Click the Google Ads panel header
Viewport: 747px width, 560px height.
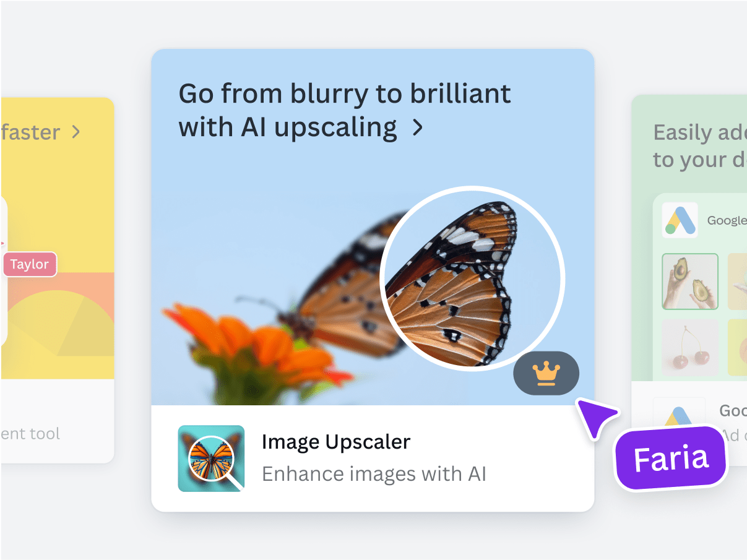click(x=706, y=220)
